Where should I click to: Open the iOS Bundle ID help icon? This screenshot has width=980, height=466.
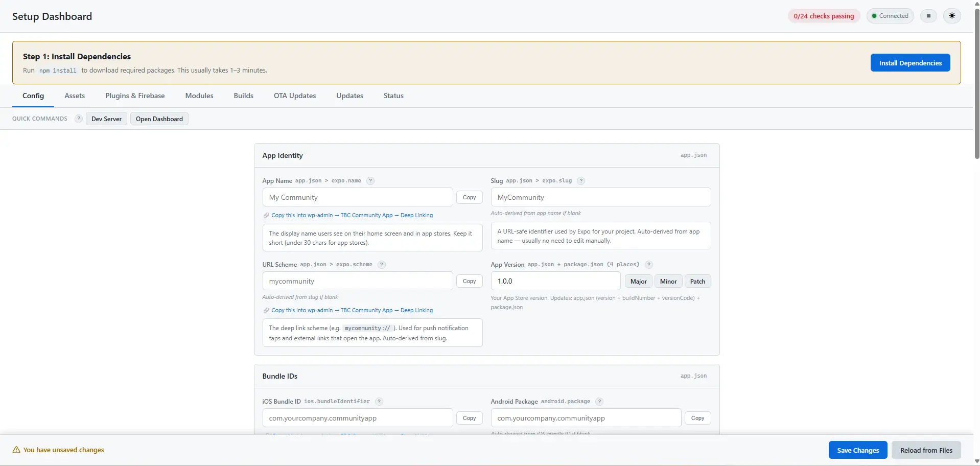tap(378, 402)
